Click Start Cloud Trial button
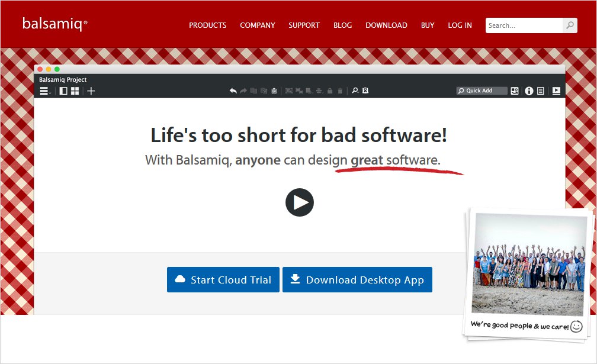597x364 pixels. click(x=223, y=280)
